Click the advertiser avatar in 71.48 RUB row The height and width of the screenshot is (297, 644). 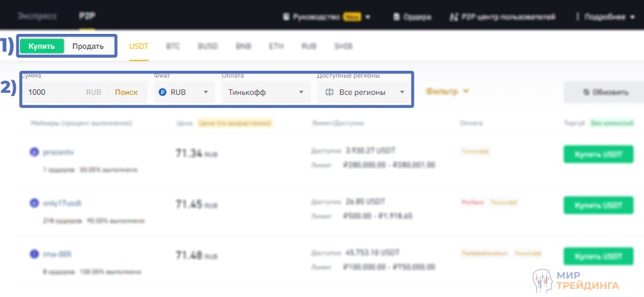34,254
